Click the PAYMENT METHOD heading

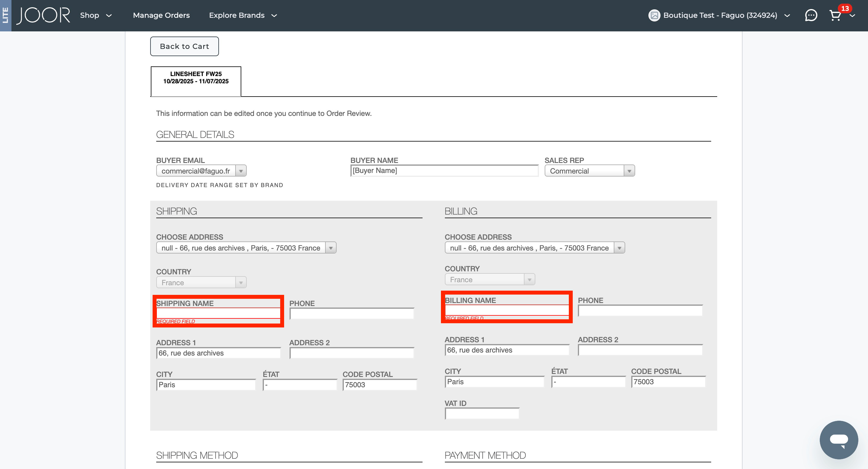pyautogui.click(x=485, y=455)
